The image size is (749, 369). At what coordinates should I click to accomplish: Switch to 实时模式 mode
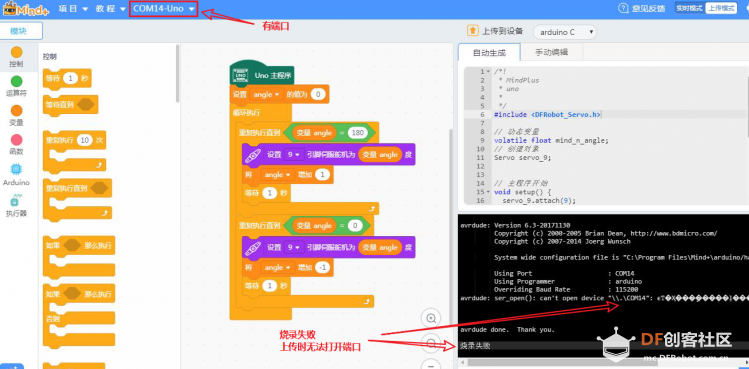point(689,8)
